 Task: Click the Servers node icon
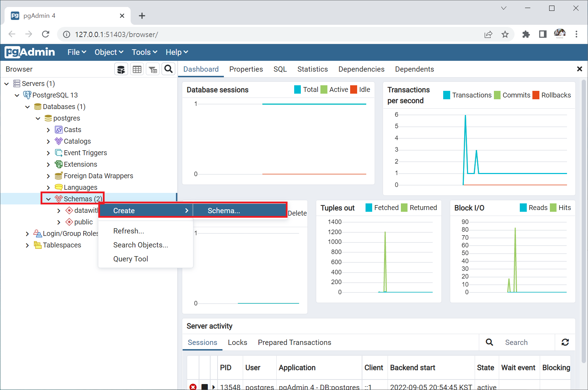[17, 84]
